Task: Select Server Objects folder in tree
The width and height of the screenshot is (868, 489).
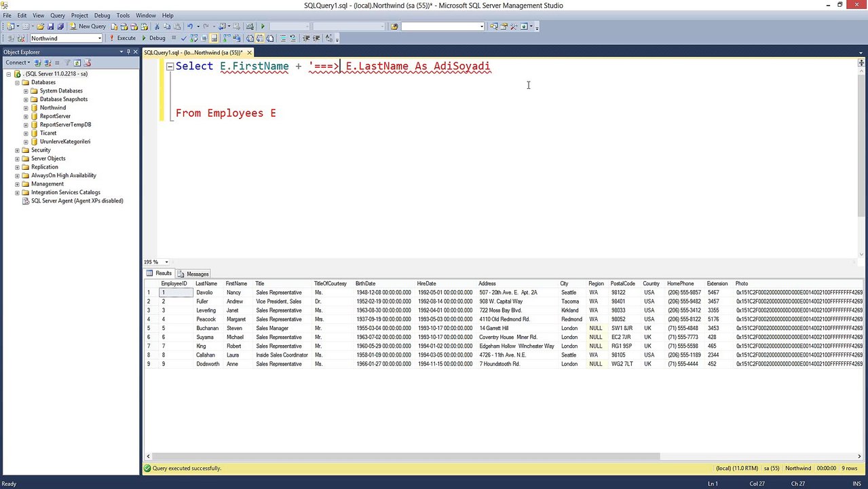Action: [48, 158]
